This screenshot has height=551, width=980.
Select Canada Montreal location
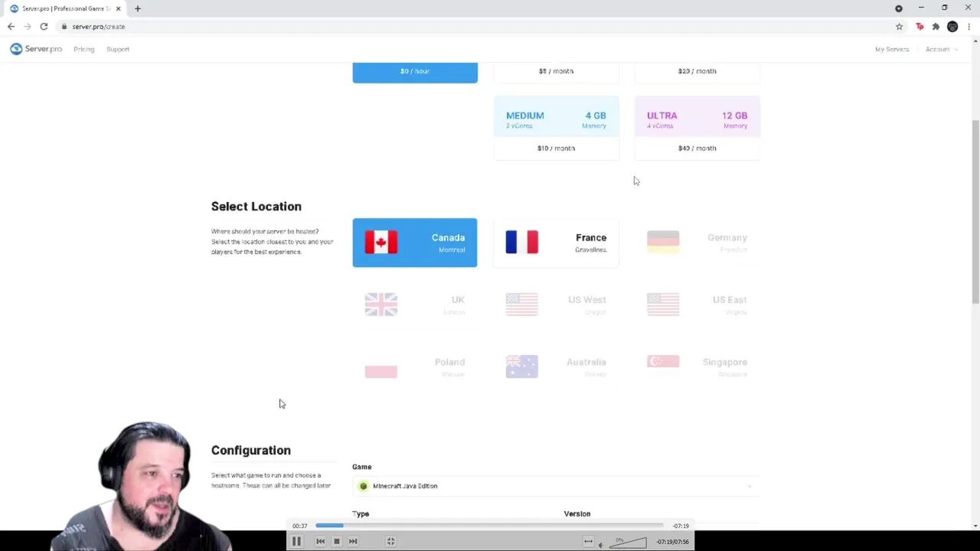[415, 243]
